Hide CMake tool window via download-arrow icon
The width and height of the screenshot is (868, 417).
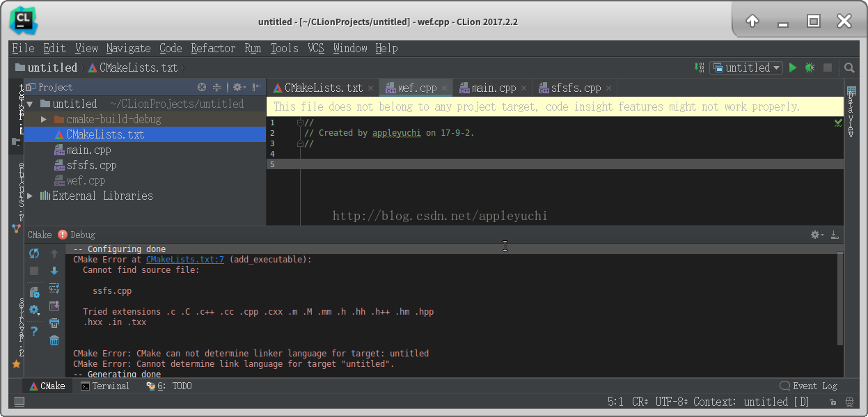click(835, 235)
